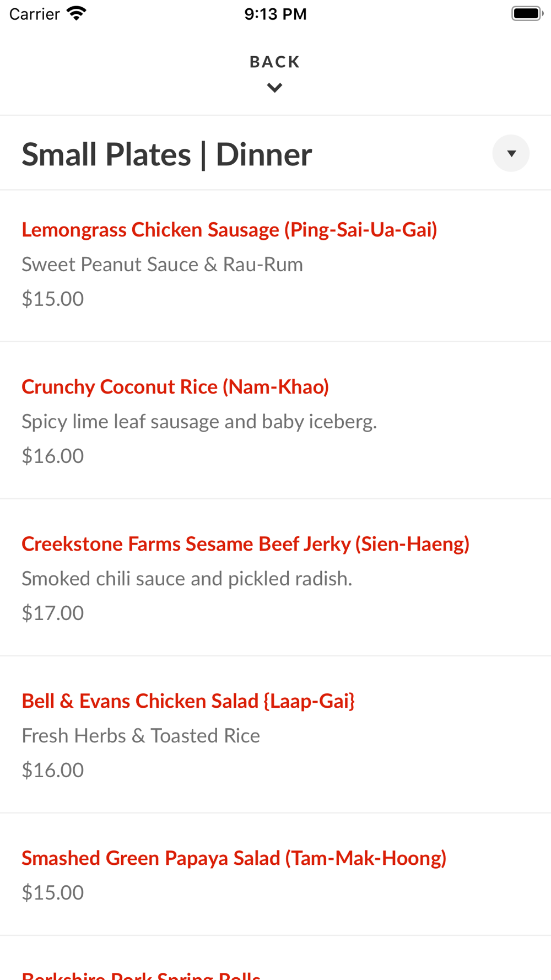Tap Sweet Peanut Sauce & Rau-Rum description

coord(162,265)
